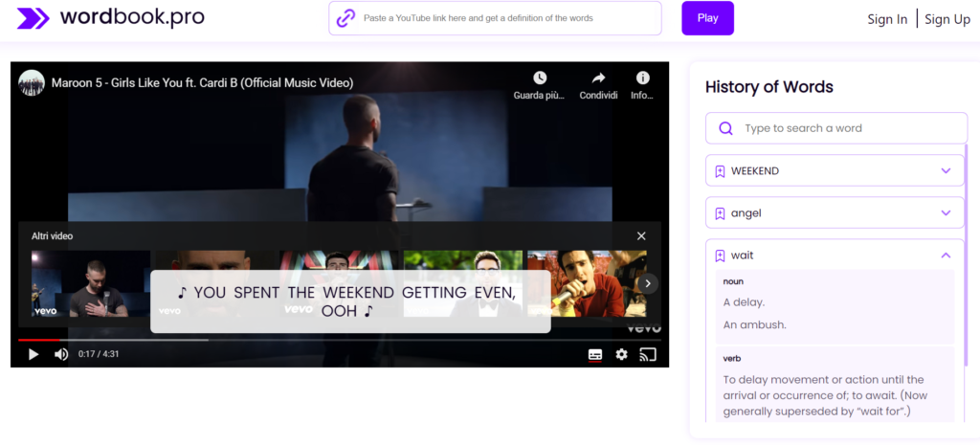The image size is (980, 445).
Task: Show next suggested videos with arrow
Action: click(648, 284)
